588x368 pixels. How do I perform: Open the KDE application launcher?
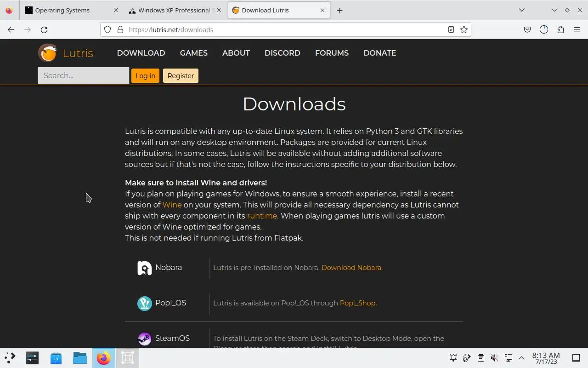click(x=10, y=358)
